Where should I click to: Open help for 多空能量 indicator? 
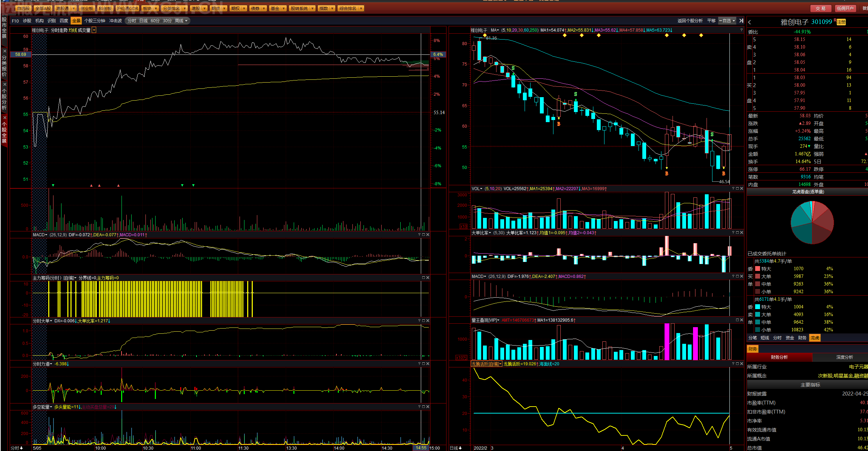click(x=419, y=407)
